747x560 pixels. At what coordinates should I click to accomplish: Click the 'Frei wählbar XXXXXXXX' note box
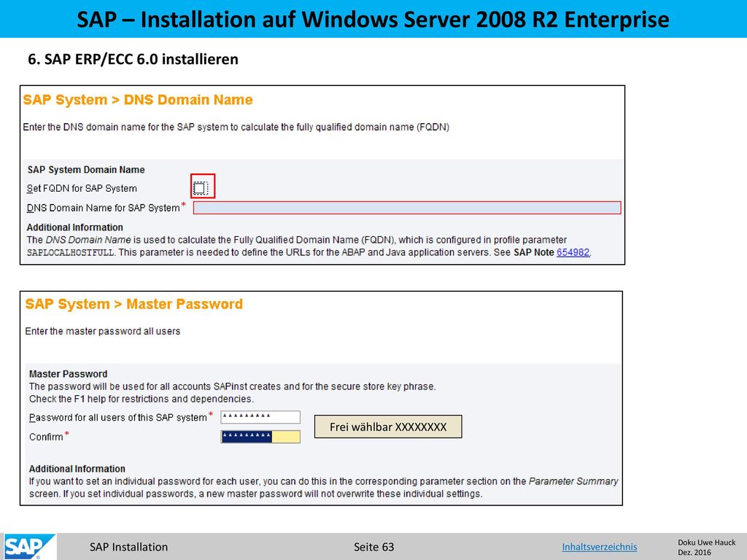click(388, 427)
